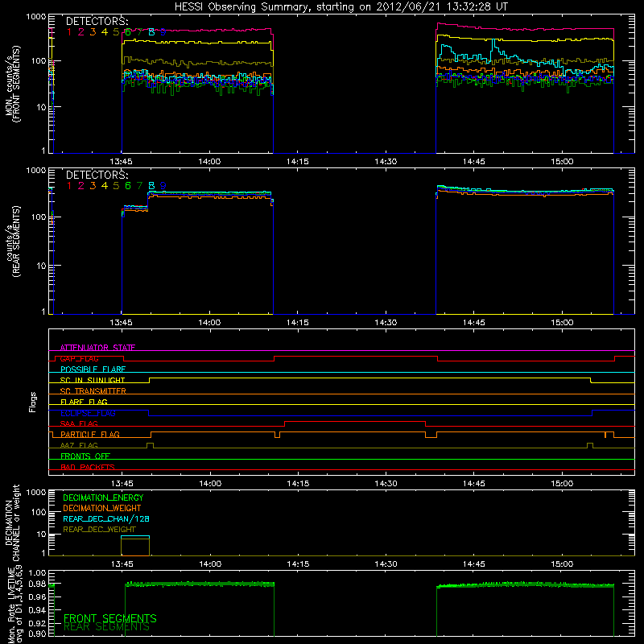This screenshot has width=644, height=644.
Task: Select detector 3 in rear segments legend
Action: (93, 186)
